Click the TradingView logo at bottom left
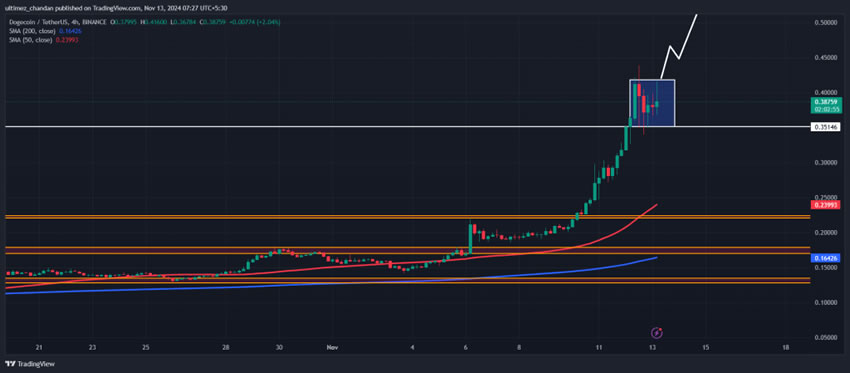 (30, 364)
